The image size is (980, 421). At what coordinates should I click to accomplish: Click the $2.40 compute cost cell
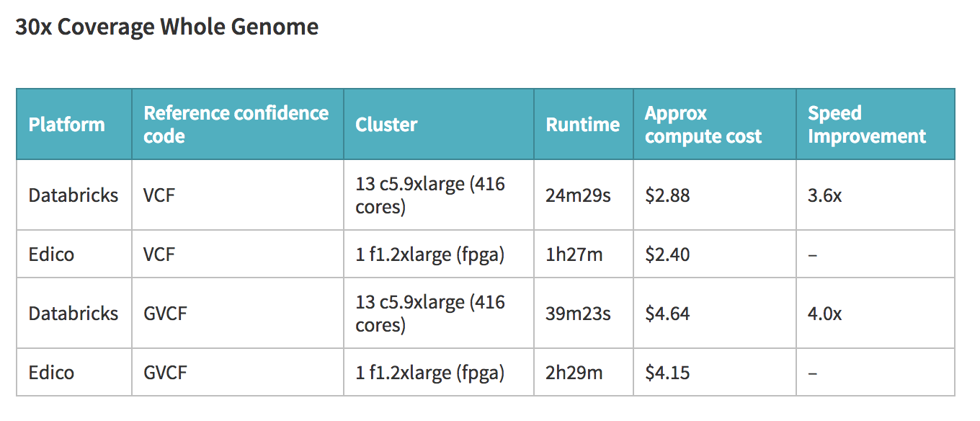click(667, 254)
